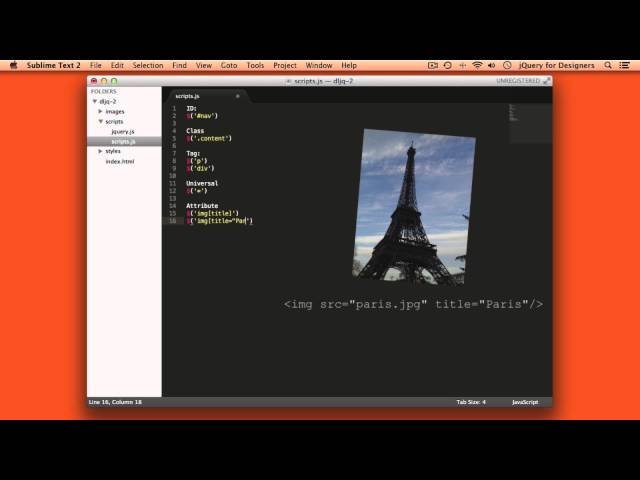Collapse the scripts folder
Viewport: 640px width, 480px height.
[x=100, y=121]
